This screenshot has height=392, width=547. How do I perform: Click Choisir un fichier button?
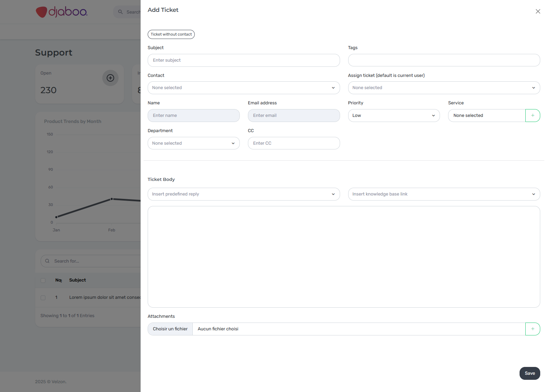tap(170, 329)
